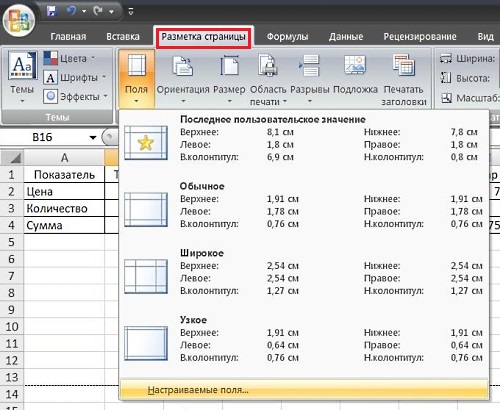Screen dimensions: 500x410
Task: Click the Узкое margins thumbnail
Action: 146,344
